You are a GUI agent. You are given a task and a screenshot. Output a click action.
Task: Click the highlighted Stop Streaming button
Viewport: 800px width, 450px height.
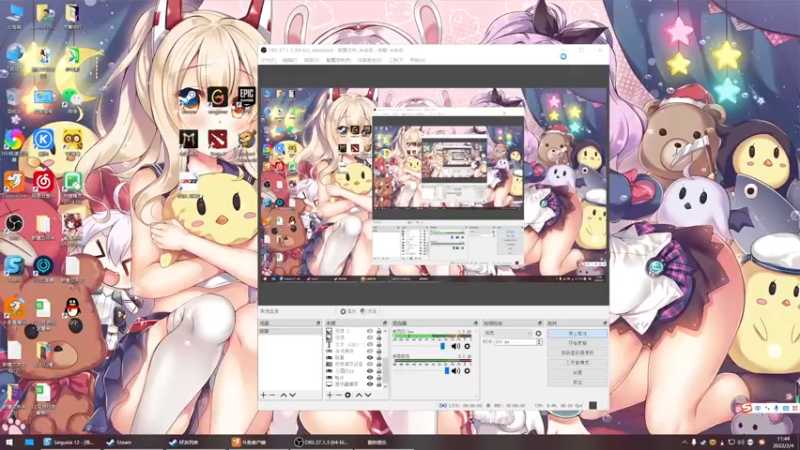577,333
